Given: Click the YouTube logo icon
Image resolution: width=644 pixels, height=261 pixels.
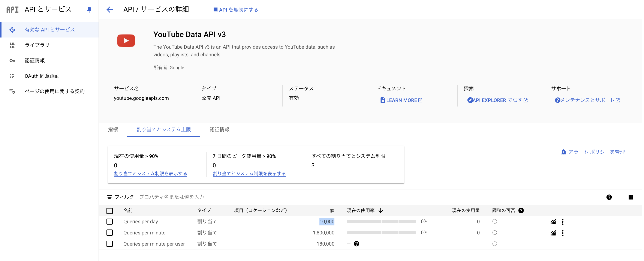Looking at the screenshot, I should click(x=126, y=40).
